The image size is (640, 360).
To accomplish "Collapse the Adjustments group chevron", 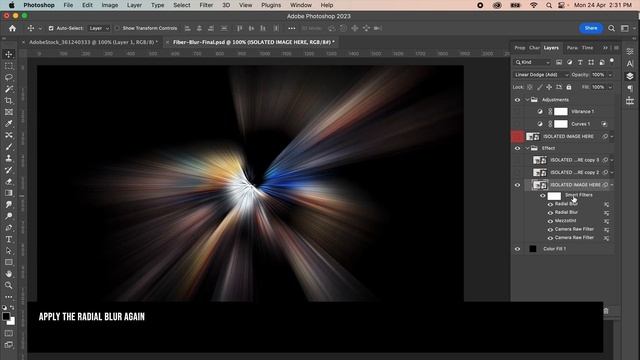I will pos(527,100).
